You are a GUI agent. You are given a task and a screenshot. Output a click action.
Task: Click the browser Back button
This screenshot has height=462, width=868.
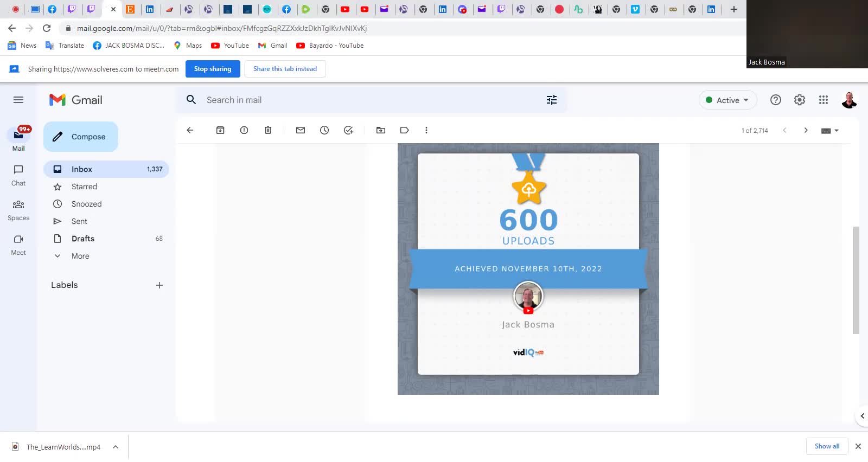point(12,28)
